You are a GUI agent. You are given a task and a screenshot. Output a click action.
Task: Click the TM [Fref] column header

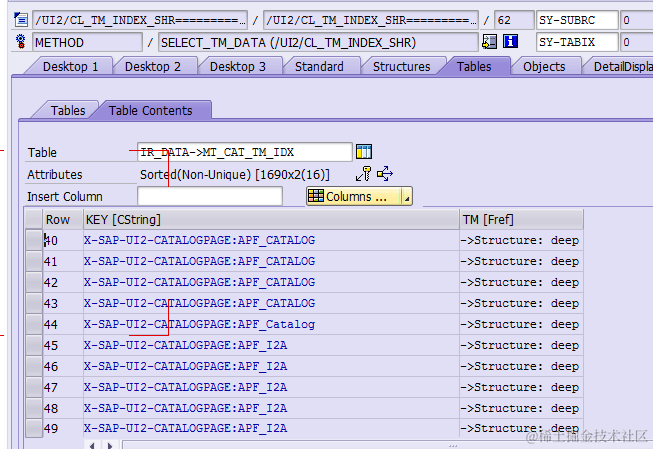(521, 220)
